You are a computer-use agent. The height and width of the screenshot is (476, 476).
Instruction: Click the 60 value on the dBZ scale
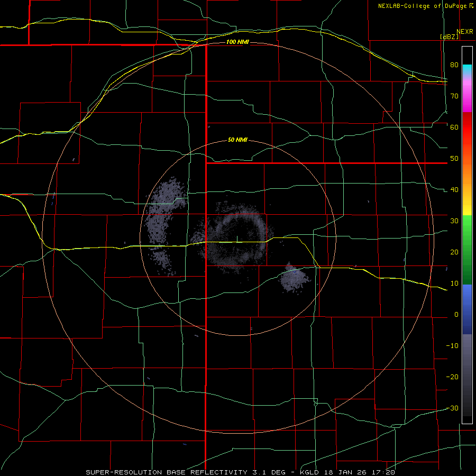click(x=454, y=127)
